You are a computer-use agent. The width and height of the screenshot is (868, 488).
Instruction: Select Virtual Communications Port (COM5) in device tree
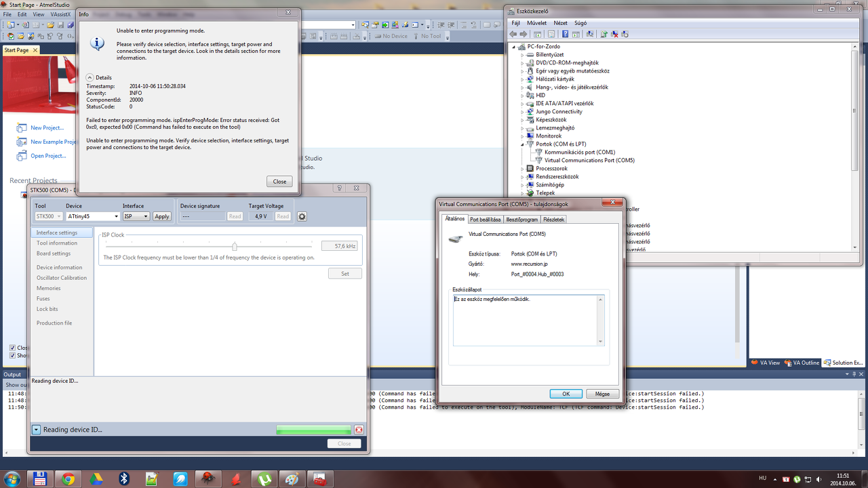coord(589,160)
